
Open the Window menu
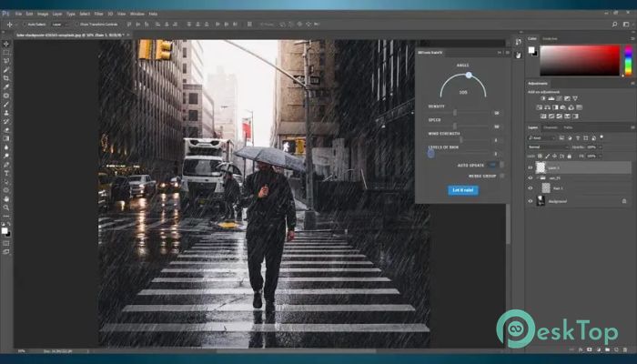tap(136, 14)
